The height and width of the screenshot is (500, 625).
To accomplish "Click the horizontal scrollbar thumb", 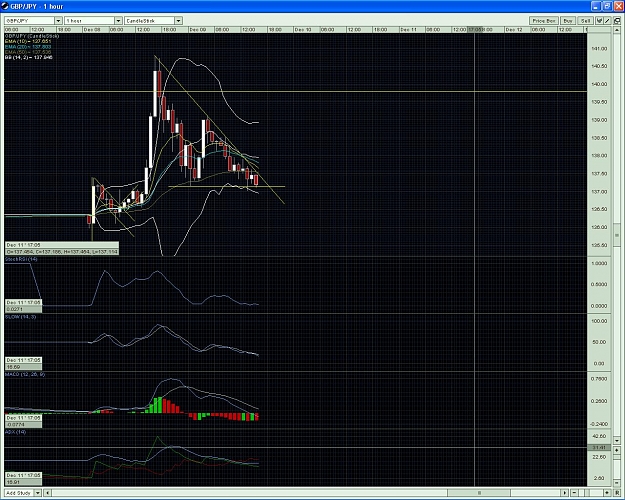I will [x=479, y=493].
